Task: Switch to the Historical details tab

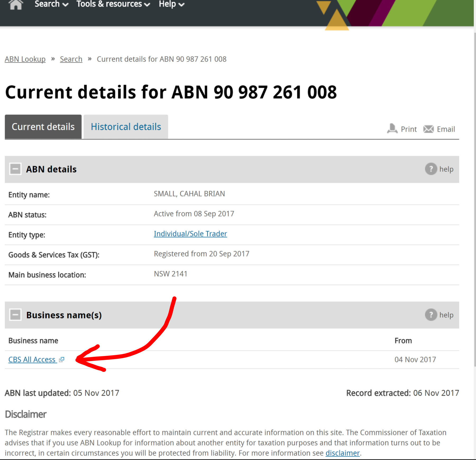Action: tap(126, 127)
